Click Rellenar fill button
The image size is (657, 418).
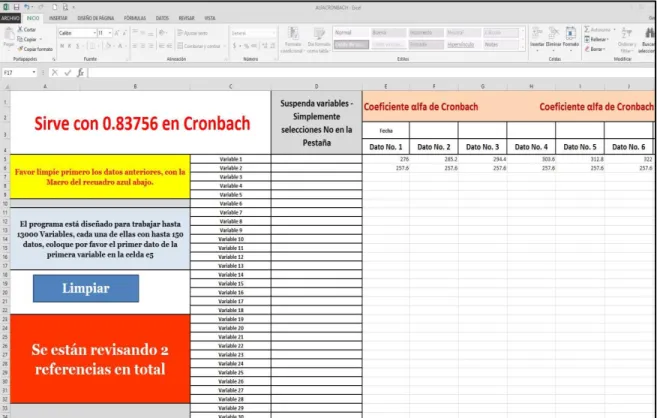point(596,39)
